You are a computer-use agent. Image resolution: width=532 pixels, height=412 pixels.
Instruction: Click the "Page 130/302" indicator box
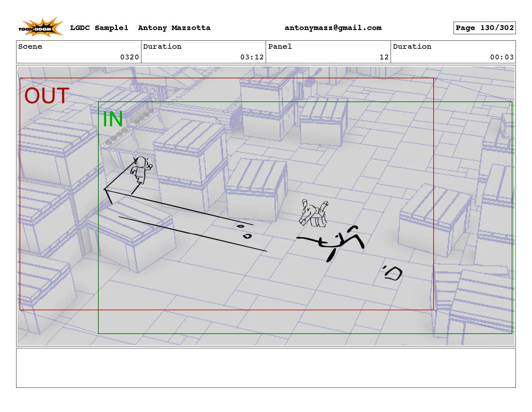click(485, 28)
